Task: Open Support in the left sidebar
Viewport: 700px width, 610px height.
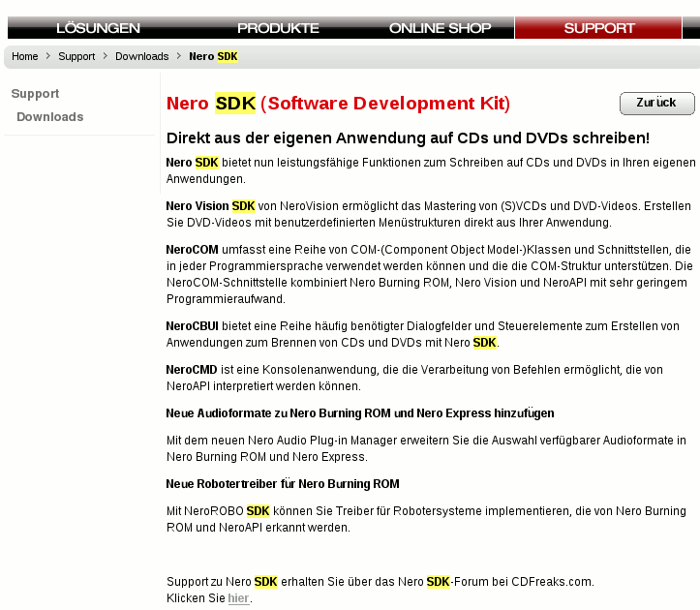Action: (x=35, y=94)
